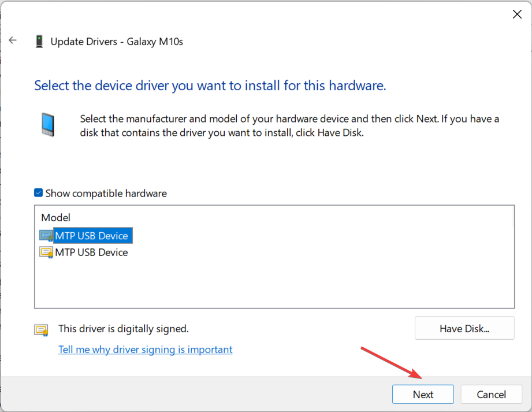Click the certificate icon beside digitally signed text
The image size is (532, 412).
coord(41,330)
